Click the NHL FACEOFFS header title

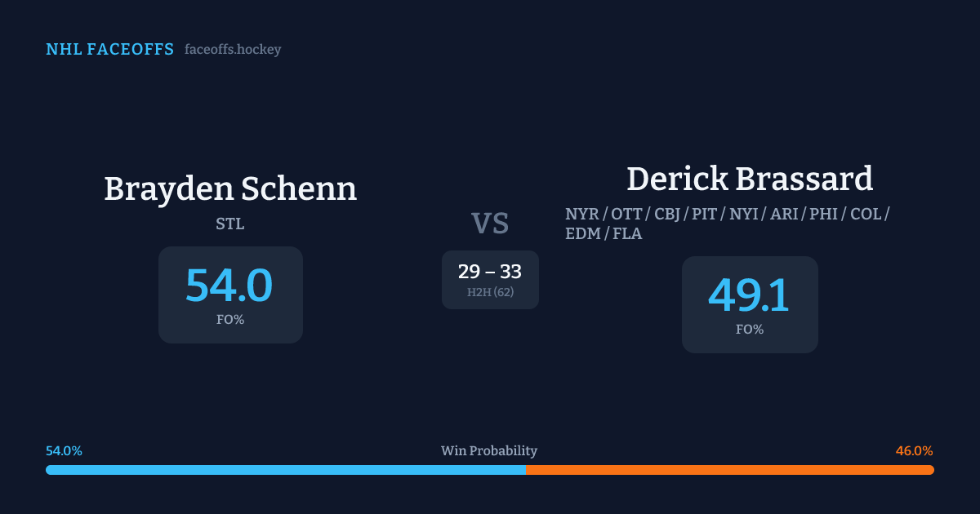(109, 50)
